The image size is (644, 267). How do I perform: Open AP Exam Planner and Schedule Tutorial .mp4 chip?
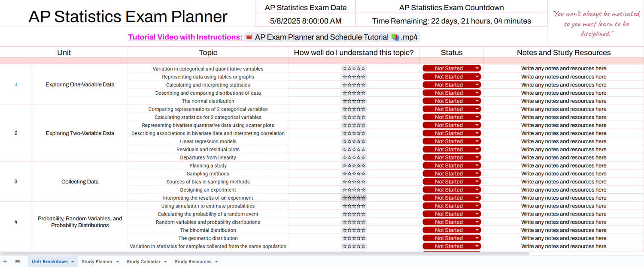click(332, 37)
